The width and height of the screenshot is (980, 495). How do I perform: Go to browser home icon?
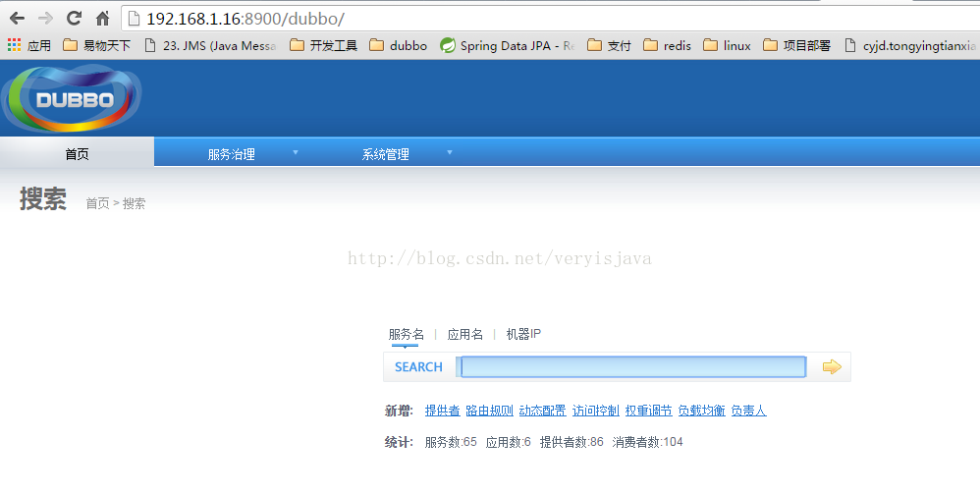click(x=102, y=19)
